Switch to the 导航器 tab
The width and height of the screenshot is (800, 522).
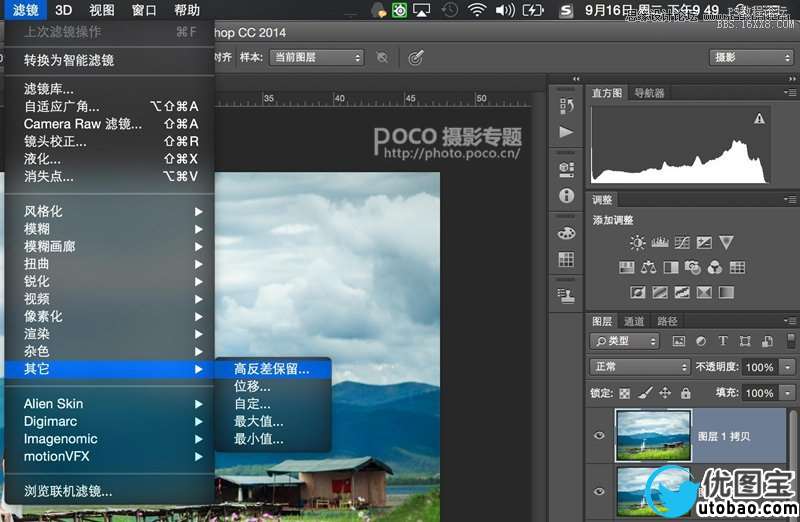click(649, 93)
